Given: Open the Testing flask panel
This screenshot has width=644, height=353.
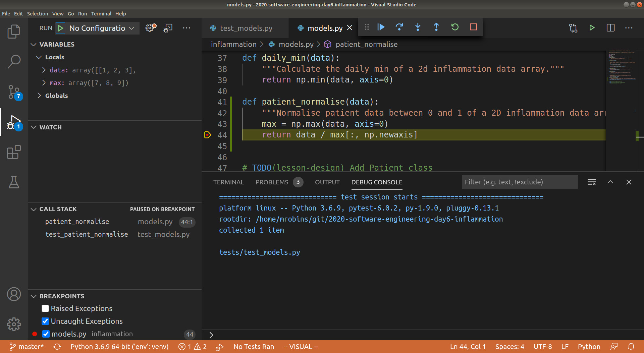Looking at the screenshot, I should 14,182.
